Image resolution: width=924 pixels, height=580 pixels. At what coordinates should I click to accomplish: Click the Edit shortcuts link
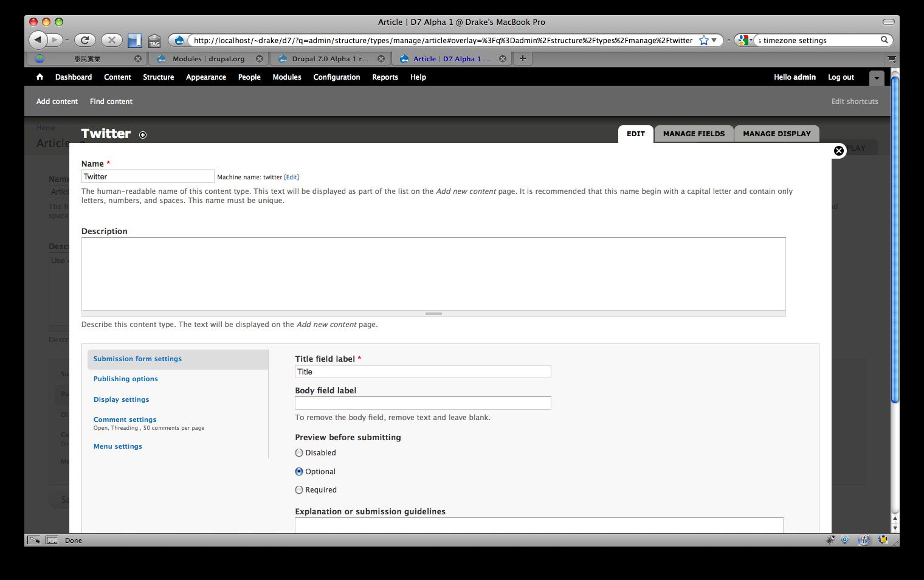click(x=855, y=102)
